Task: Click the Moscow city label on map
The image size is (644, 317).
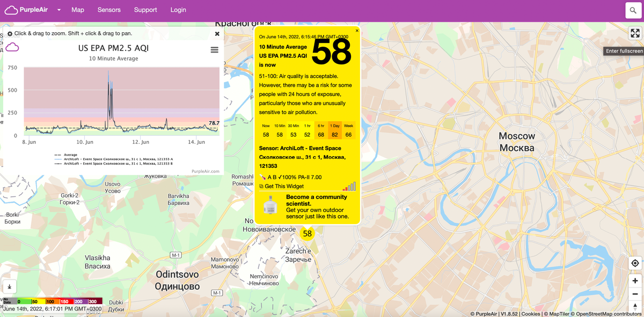Action: [x=517, y=142]
